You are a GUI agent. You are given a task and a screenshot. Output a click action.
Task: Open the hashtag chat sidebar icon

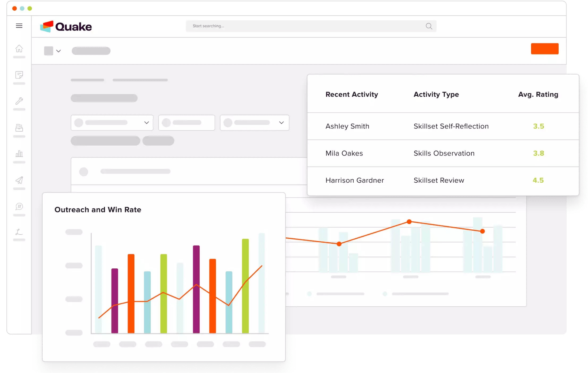tap(19, 207)
